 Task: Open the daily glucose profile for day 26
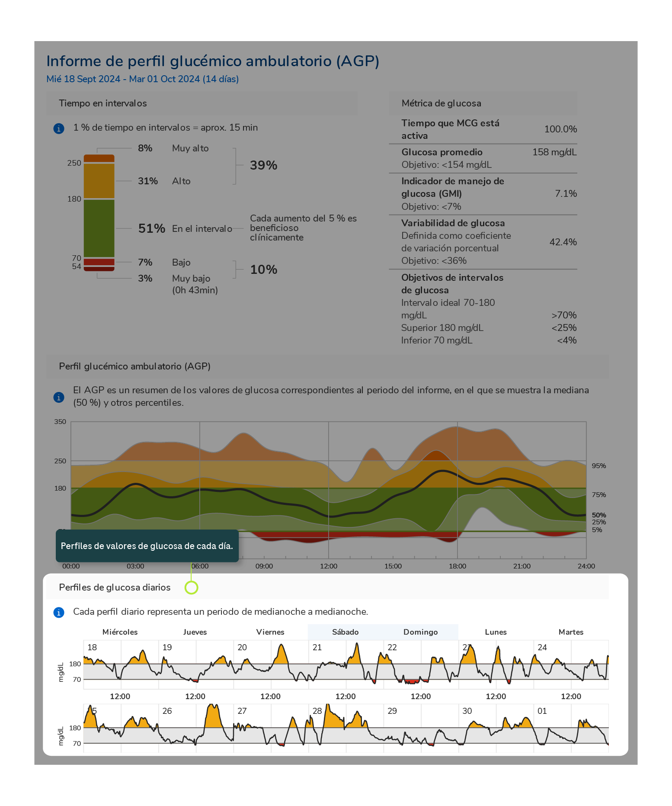(196, 728)
